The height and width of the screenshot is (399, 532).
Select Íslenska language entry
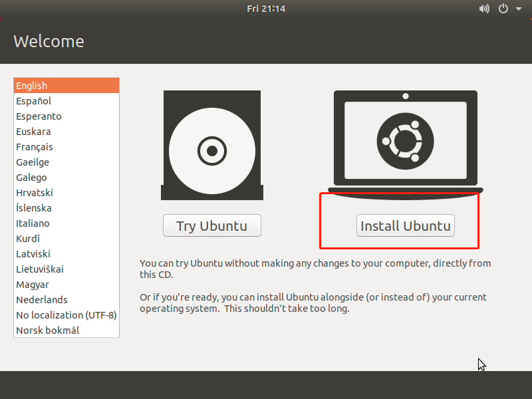pos(66,208)
